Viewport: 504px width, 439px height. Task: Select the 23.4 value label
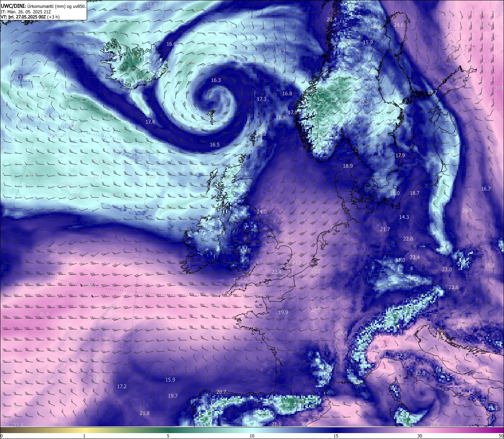(x=415, y=257)
